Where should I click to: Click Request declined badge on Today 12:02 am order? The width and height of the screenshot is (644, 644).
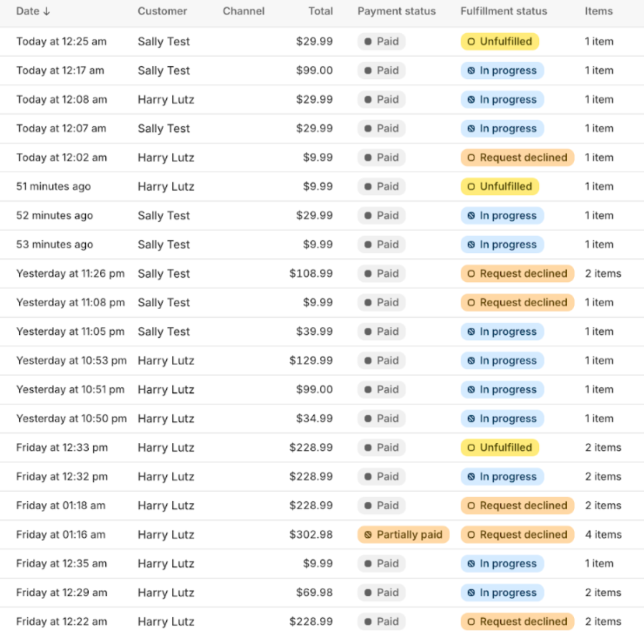pyautogui.click(x=517, y=158)
